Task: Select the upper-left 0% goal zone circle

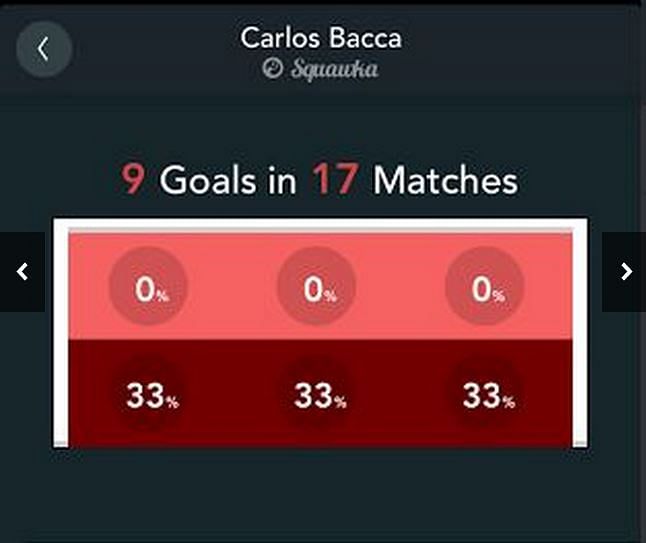Action: 146,288
